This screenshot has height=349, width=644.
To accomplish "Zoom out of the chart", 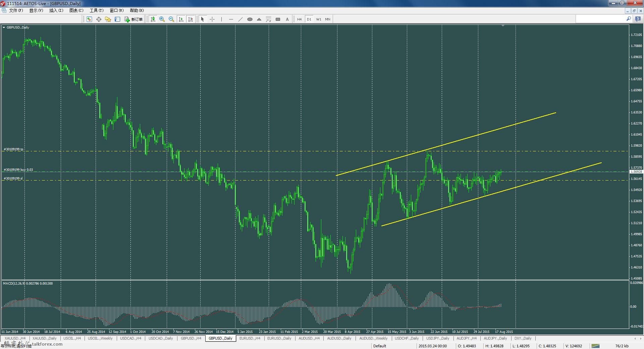I will pos(171,19).
